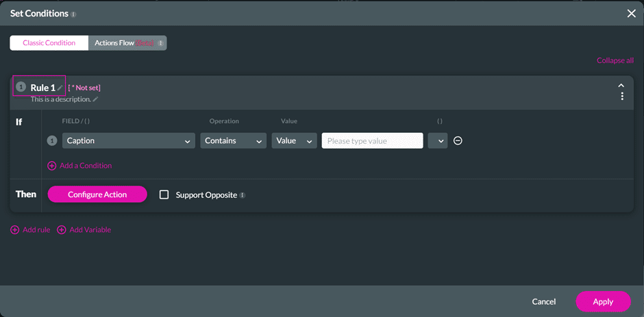Click the Apply button
644x317 pixels.
[x=603, y=301]
